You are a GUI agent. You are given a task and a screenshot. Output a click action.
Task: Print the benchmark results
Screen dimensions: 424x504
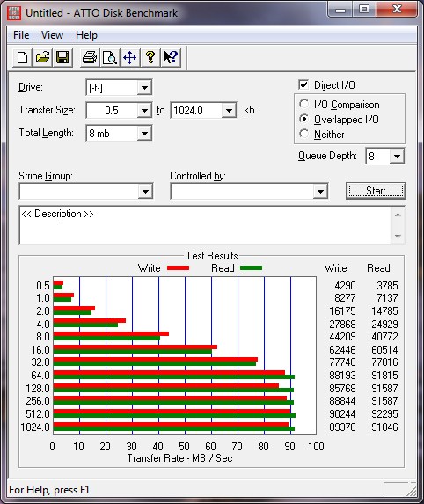pos(90,58)
